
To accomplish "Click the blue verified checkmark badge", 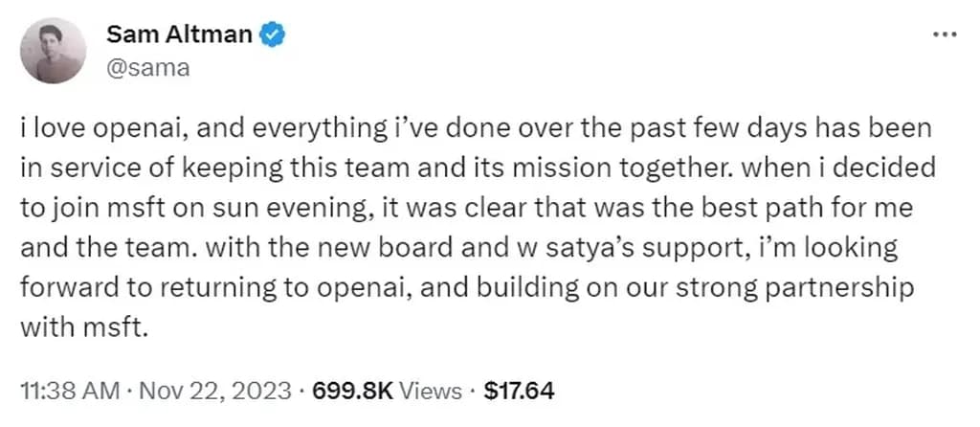I will coord(273,35).
